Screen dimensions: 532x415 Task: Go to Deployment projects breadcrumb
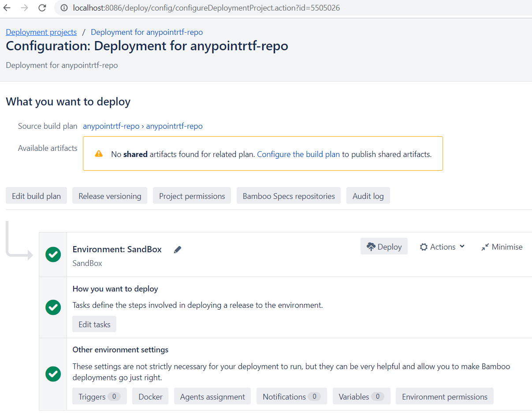click(41, 32)
